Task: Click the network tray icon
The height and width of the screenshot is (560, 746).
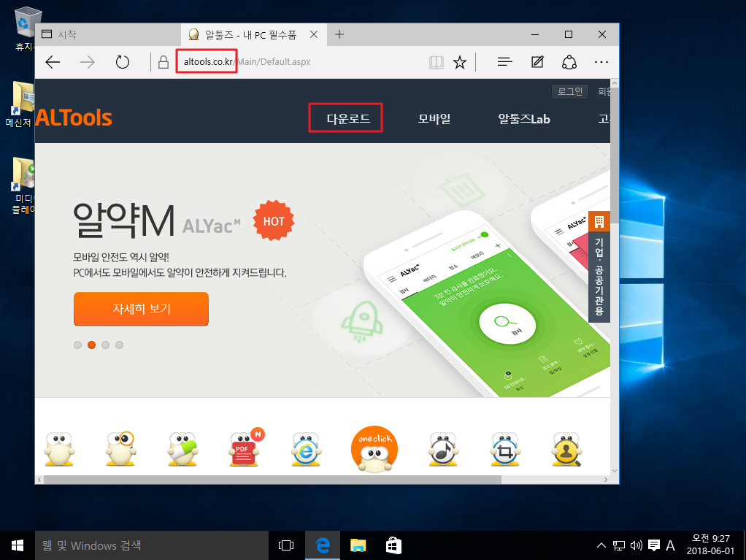Action: [618, 545]
